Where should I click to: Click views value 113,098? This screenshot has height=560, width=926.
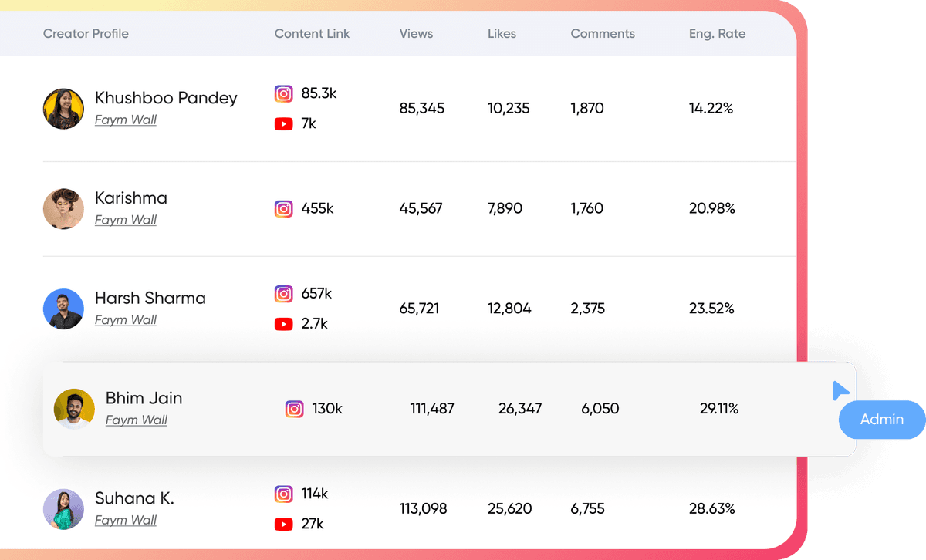coord(424,509)
